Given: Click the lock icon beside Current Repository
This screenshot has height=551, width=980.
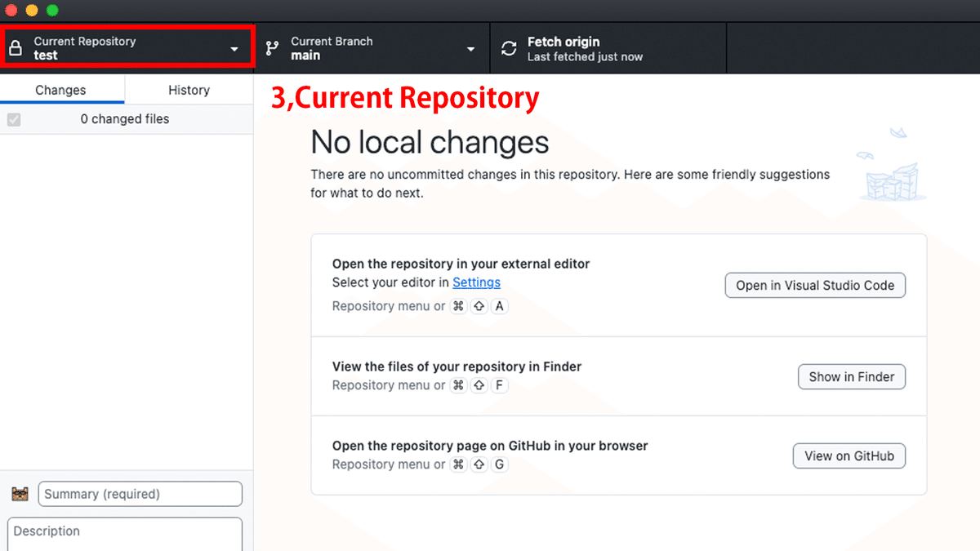Looking at the screenshot, I should [x=15, y=48].
